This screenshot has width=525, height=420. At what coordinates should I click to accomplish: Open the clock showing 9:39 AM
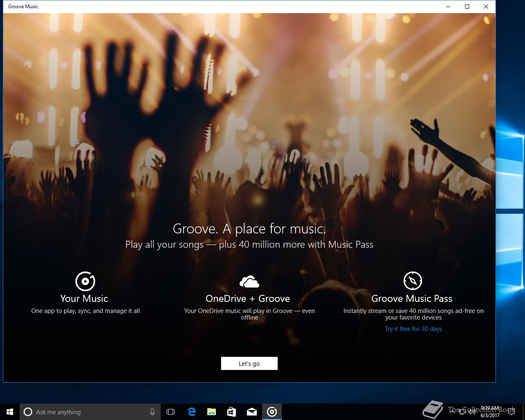click(x=490, y=412)
